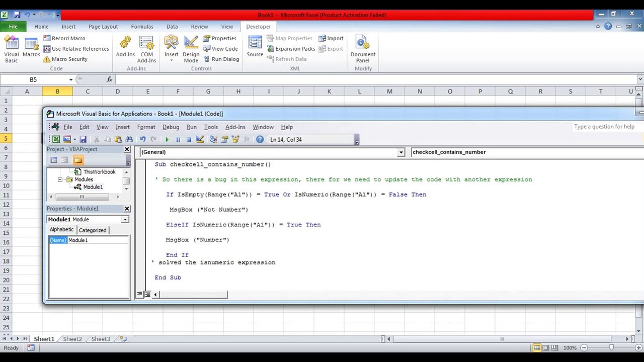Toggle Design Mode in Controls group
This screenshot has height=362, width=644.
[x=191, y=49]
